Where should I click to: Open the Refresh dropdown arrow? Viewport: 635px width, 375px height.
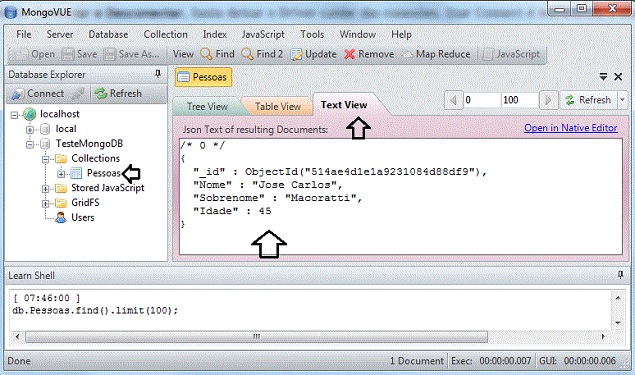(x=622, y=100)
